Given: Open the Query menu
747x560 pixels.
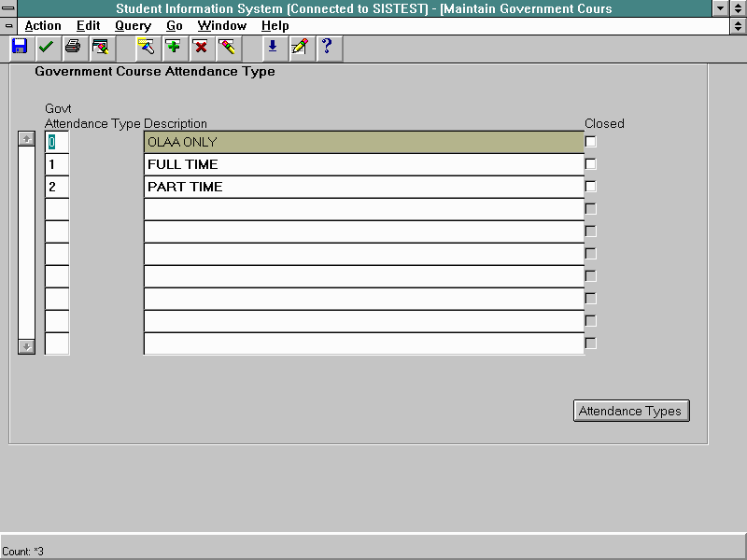Looking at the screenshot, I should (133, 26).
